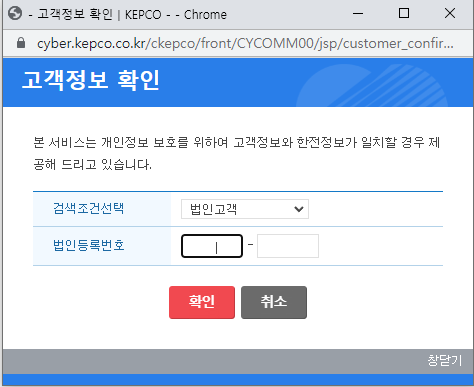Click the privacy notice paragraph text
Viewport: 474px width, 387px height.
point(237,153)
